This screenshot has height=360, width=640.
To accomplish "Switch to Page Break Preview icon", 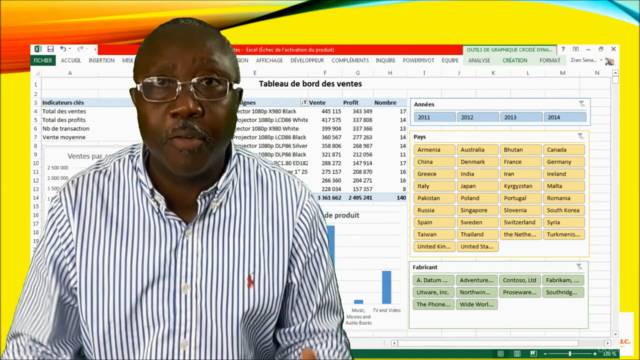I will click(x=533, y=353).
